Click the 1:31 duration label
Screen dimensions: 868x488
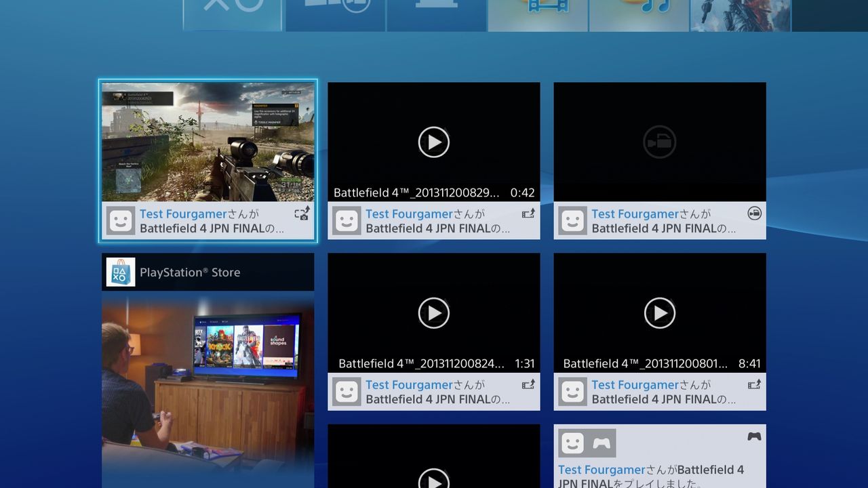click(525, 363)
